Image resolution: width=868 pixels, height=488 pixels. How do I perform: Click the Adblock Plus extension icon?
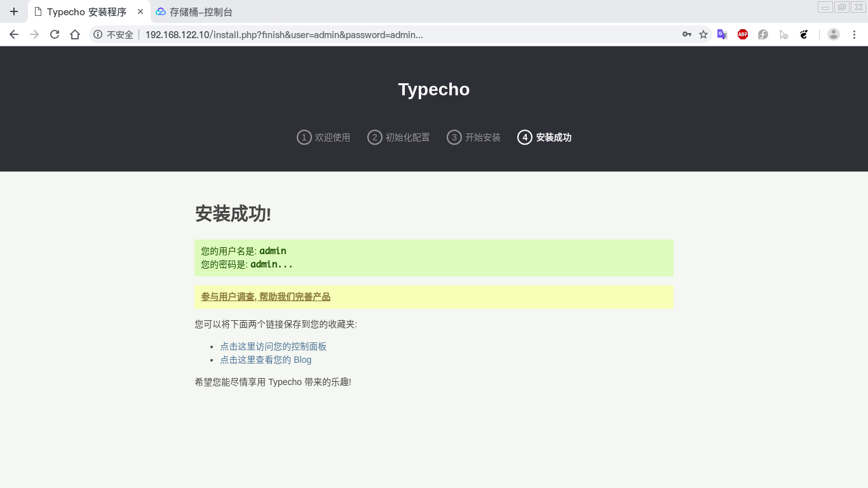tap(742, 34)
